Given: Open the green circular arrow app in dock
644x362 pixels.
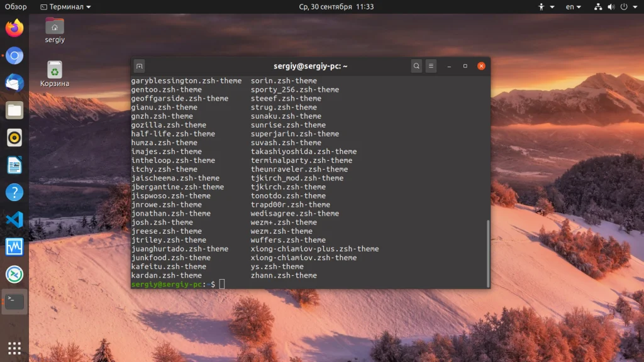Looking at the screenshot, I should [x=14, y=275].
